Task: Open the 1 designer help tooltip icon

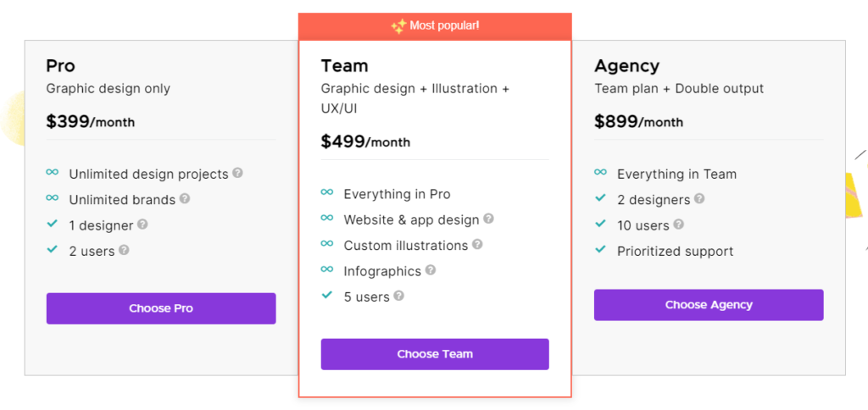Action: [142, 224]
